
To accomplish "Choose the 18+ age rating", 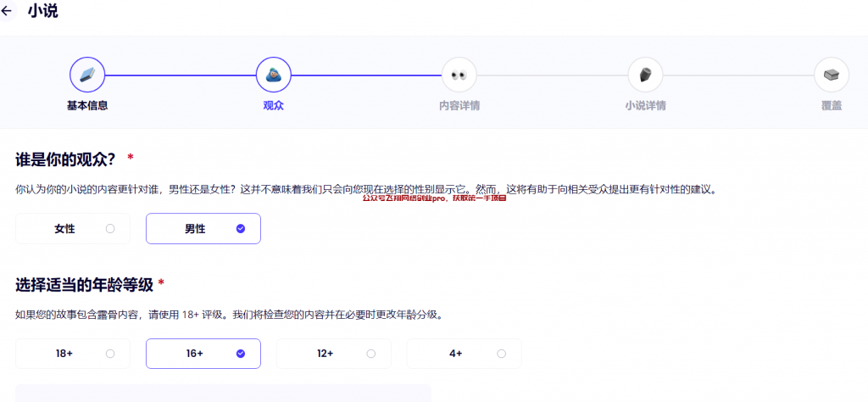I will 73,354.
